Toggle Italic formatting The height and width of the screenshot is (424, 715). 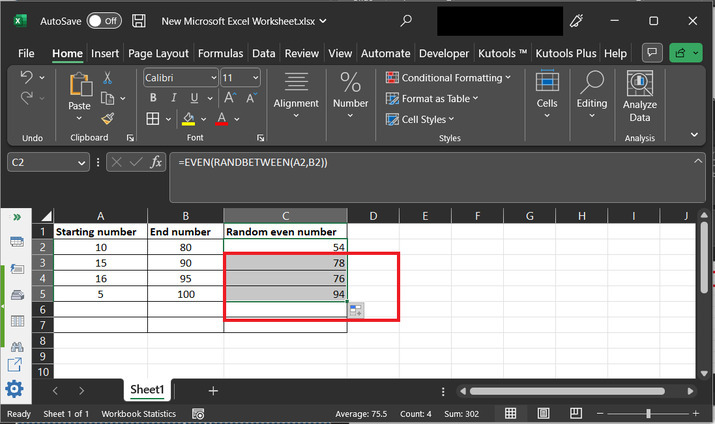[x=172, y=98]
